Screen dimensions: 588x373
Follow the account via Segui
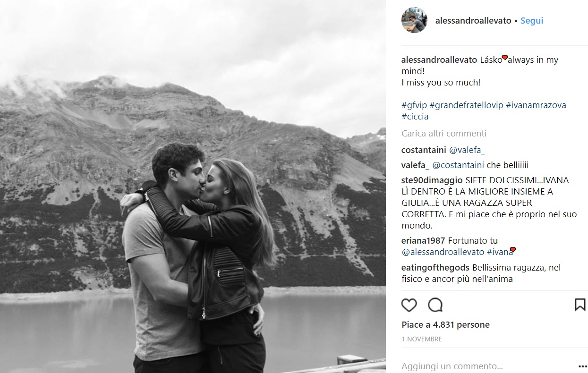[532, 21]
